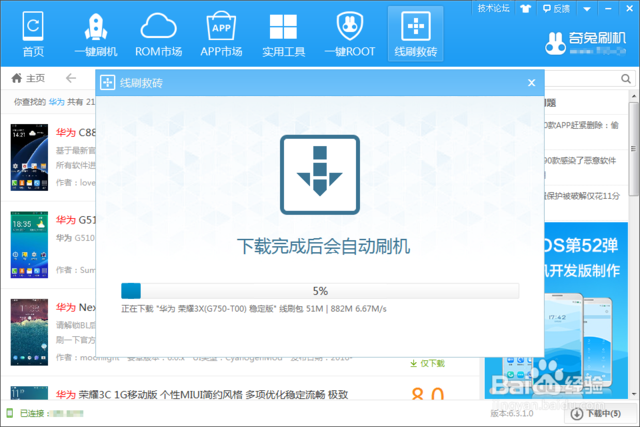
Task: Close the 线刷救砖 dialog
Action: click(x=531, y=83)
